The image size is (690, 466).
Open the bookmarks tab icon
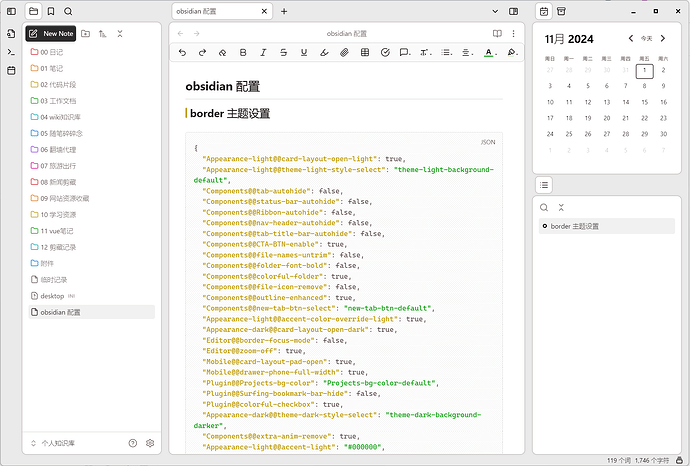coord(51,11)
